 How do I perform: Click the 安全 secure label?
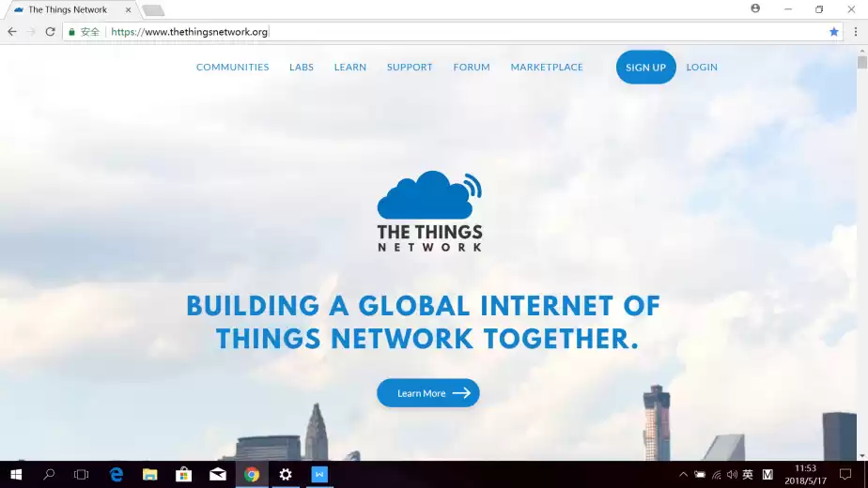pos(89,32)
